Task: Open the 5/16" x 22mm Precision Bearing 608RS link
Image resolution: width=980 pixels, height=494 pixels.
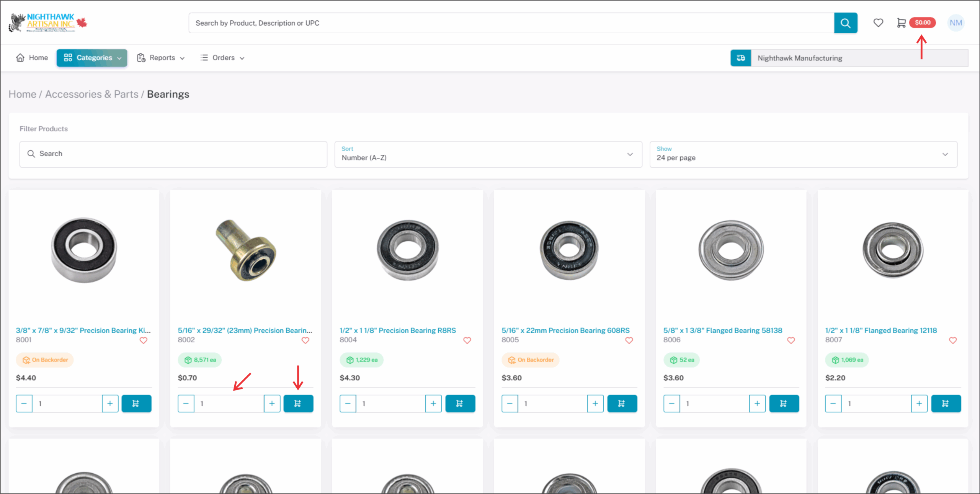Action: tap(565, 330)
